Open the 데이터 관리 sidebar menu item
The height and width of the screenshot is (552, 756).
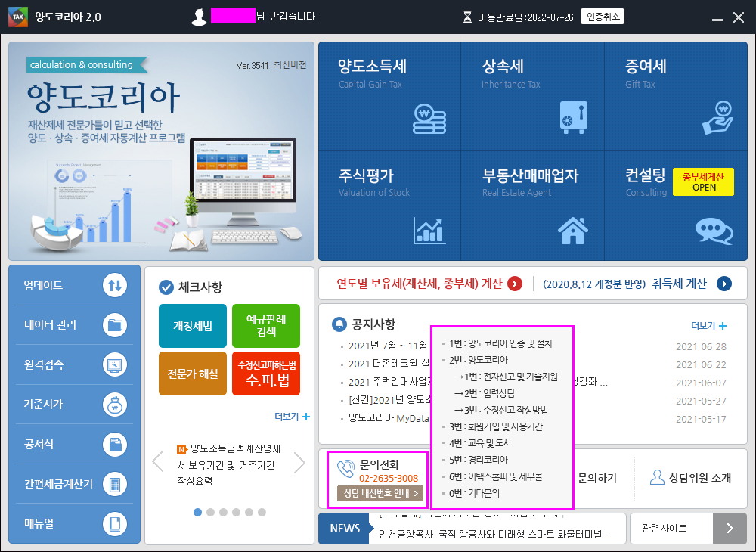(x=74, y=325)
